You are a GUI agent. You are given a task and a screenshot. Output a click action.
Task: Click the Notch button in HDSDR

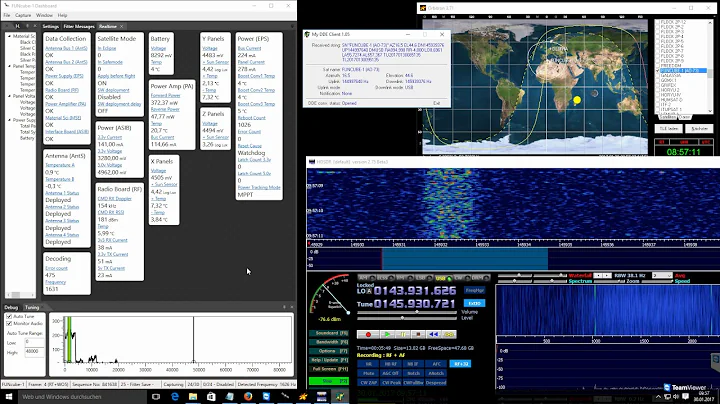413,373
